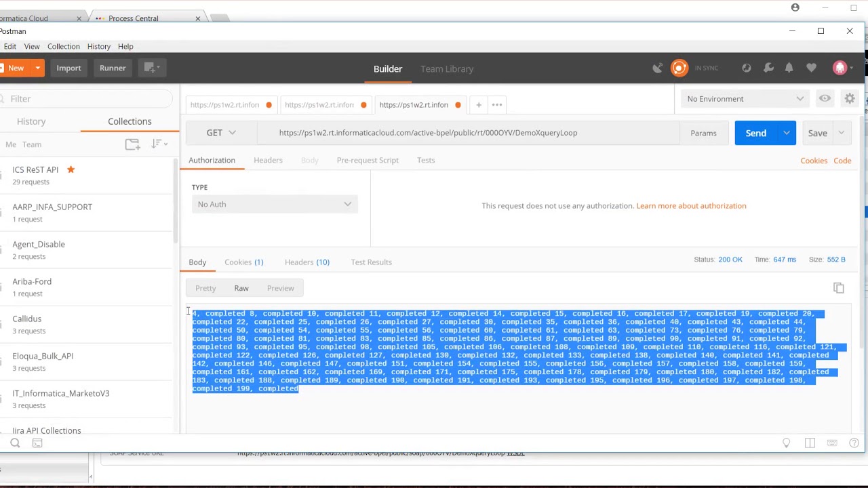Open the interceptor satellite dish icon
This screenshot has height=488, width=868.
pyautogui.click(x=657, y=68)
